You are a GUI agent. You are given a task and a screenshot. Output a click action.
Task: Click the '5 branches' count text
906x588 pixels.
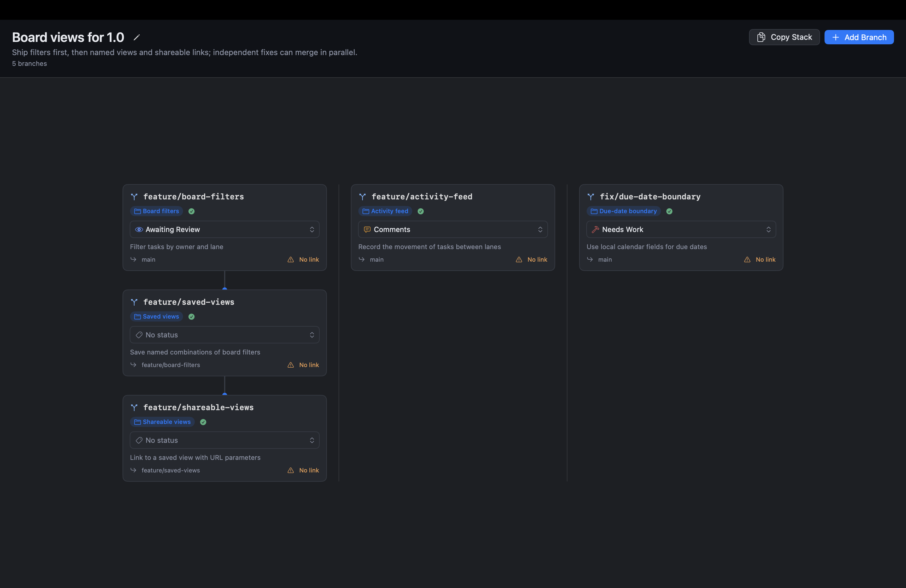[x=29, y=63]
